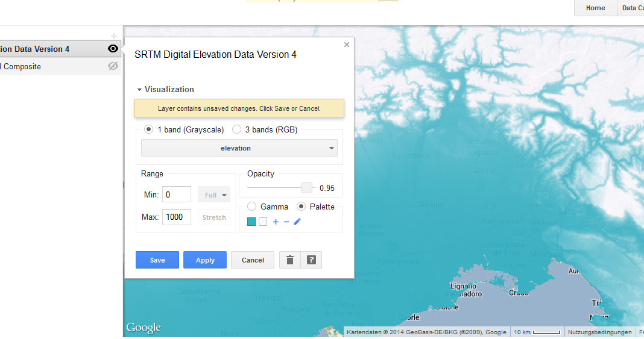Apply the visualization settings
This screenshot has height=339, width=644.
click(x=205, y=260)
